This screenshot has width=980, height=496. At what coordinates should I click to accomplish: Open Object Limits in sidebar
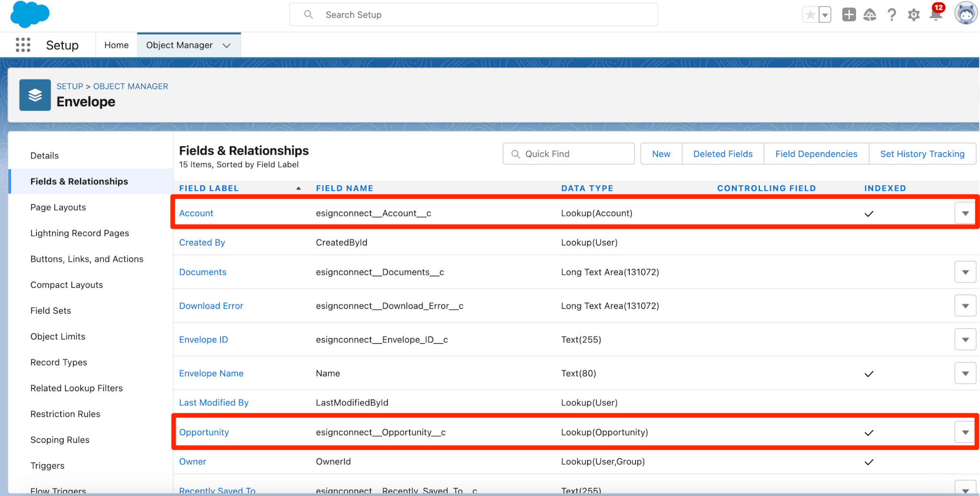pyautogui.click(x=58, y=337)
